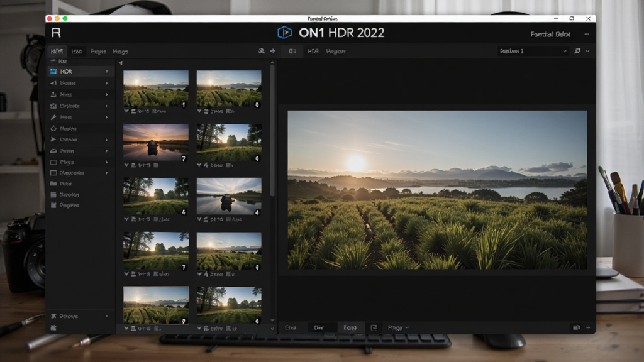Image resolution: width=644 pixels, height=362 pixels.
Task: Select the circular sync arrows sidebar row
Action: point(80,128)
